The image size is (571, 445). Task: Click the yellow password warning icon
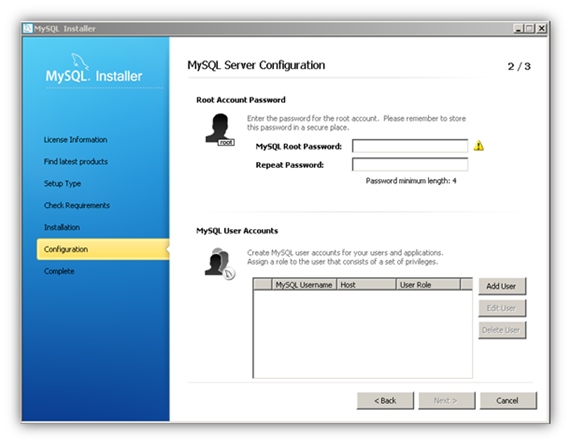coord(479,146)
